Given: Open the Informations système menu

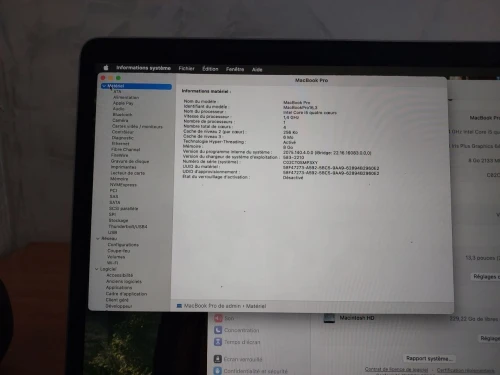Looking at the screenshot, I should (x=144, y=68).
